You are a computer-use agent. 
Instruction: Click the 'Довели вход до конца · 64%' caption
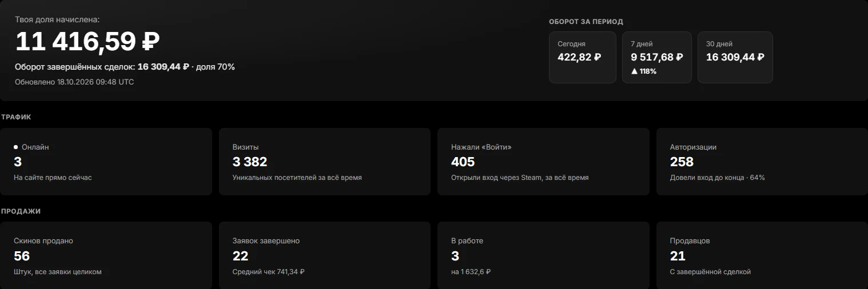pos(717,178)
